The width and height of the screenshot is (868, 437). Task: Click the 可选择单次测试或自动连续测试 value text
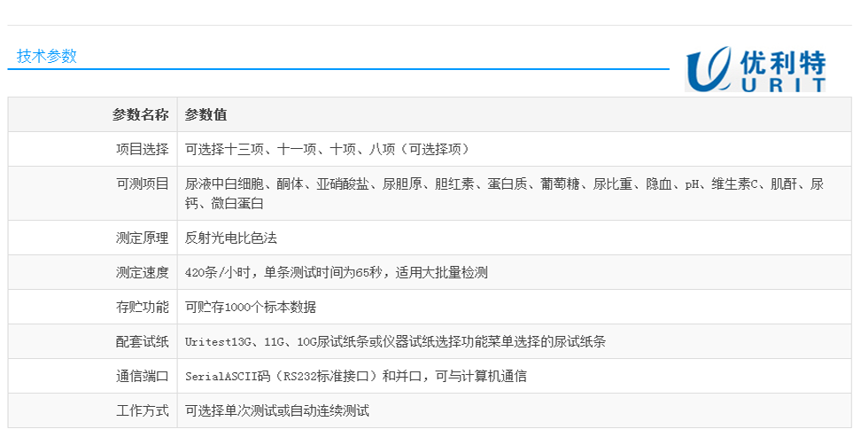[x=276, y=410]
